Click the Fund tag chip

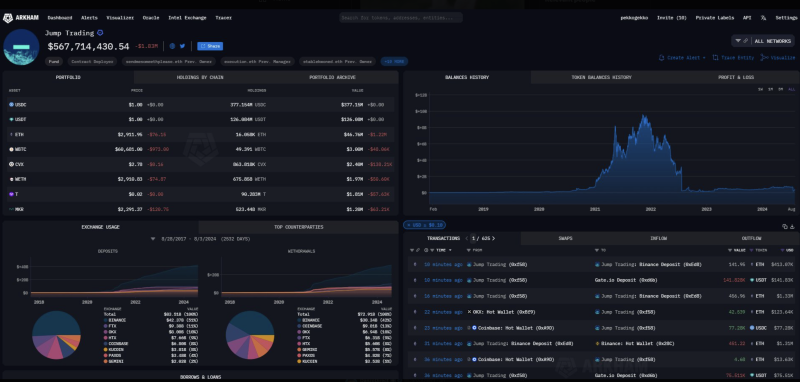click(x=54, y=61)
